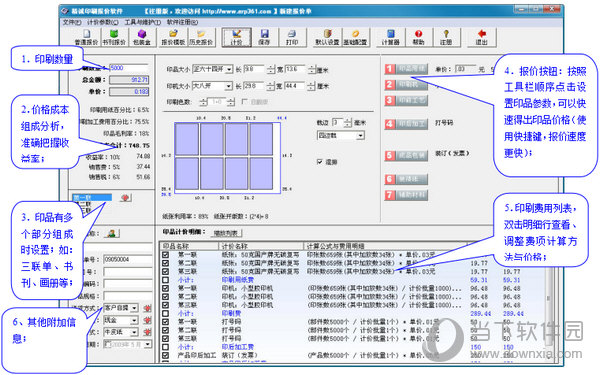Click red icon next to 现金 dropdown
This screenshot has height=375, width=600.
coord(147,320)
